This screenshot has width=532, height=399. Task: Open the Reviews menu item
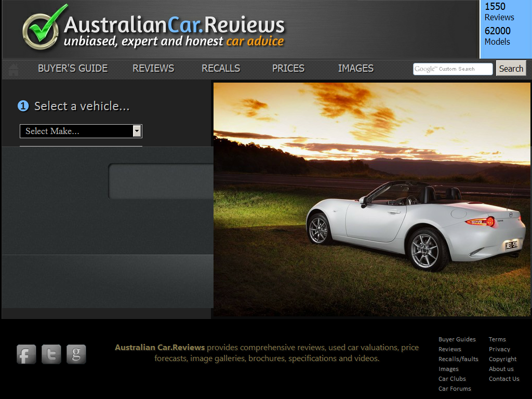[153, 69]
